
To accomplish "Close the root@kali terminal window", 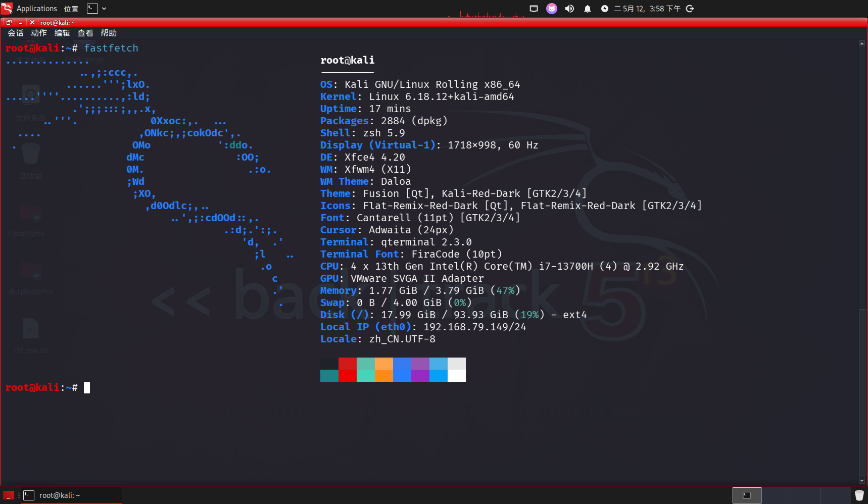I will pyautogui.click(x=32, y=23).
